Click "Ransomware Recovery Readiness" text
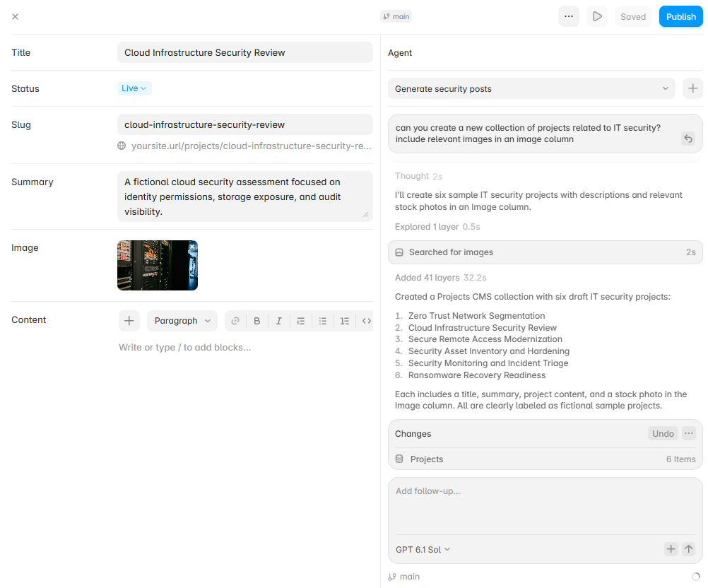The image size is (708, 588). [477, 375]
